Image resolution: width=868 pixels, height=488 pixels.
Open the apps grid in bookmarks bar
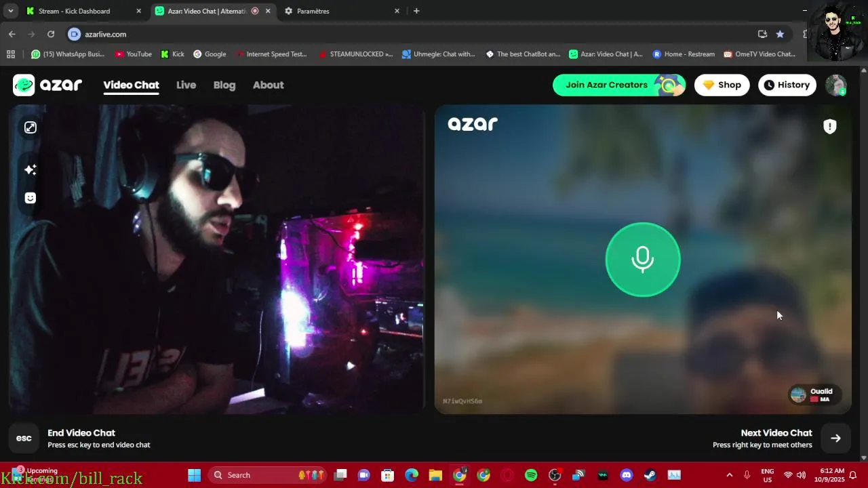(x=10, y=54)
